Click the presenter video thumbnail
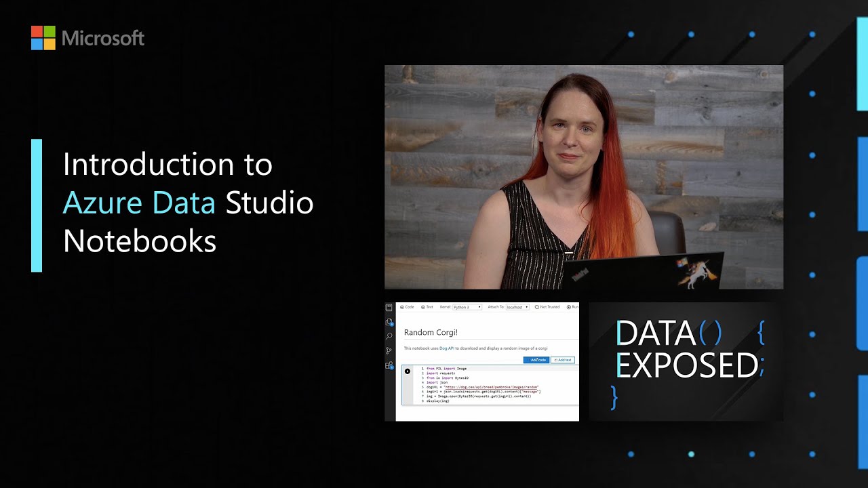868x488 pixels. pos(584,177)
